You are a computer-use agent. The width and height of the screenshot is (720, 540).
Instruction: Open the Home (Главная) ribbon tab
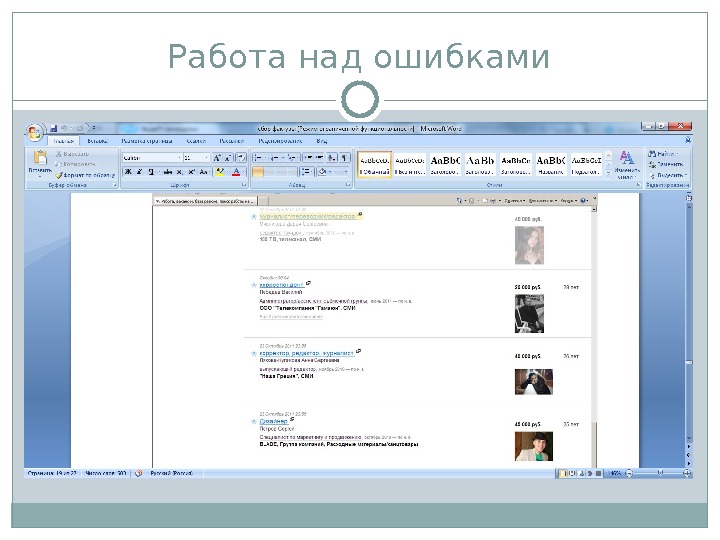63,141
